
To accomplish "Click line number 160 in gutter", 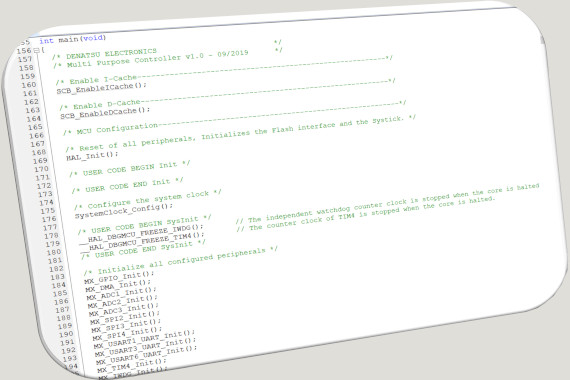I will pos(29,85).
